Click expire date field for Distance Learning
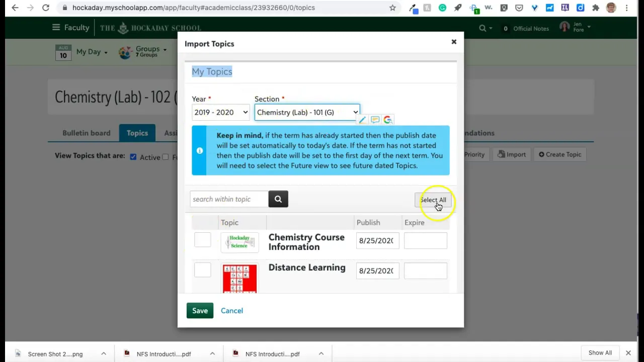This screenshot has height=362, width=644. pos(426,270)
